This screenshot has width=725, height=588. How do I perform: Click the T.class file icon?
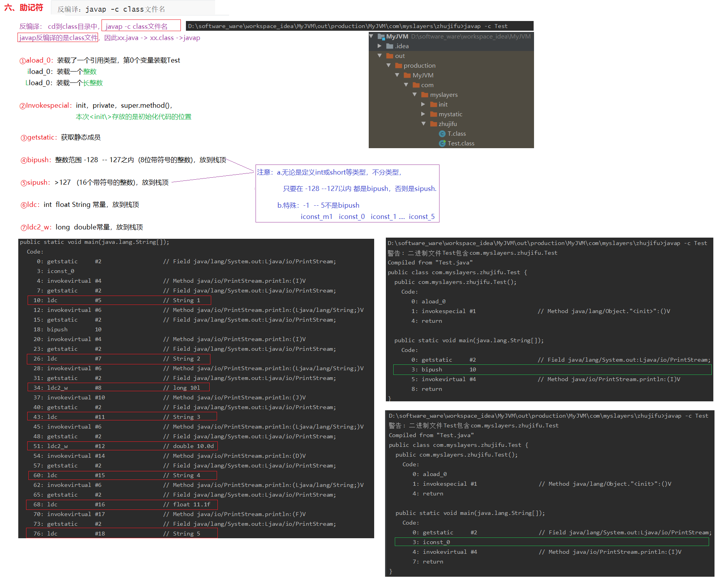coord(442,134)
